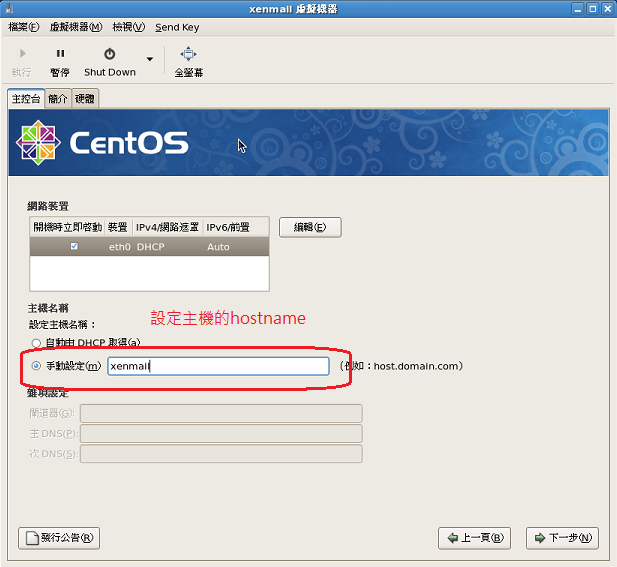Open the Shut Down dropdown arrow

[150, 59]
